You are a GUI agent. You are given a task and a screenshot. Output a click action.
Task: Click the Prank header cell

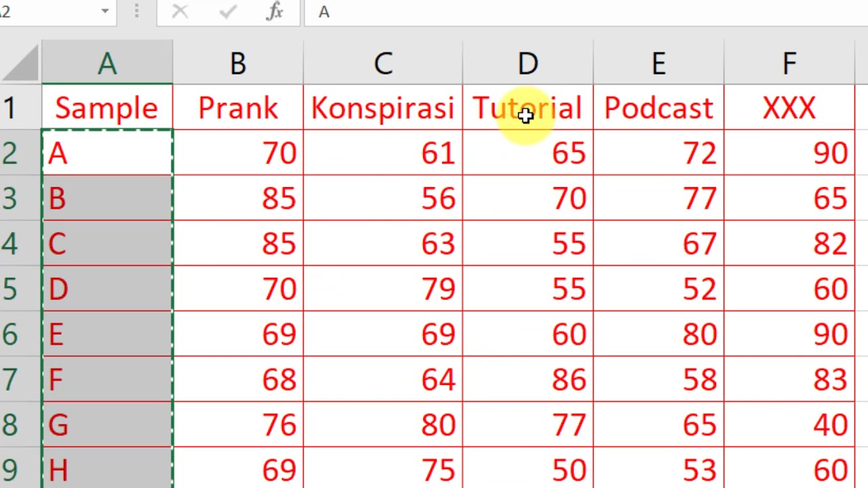(x=238, y=108)
